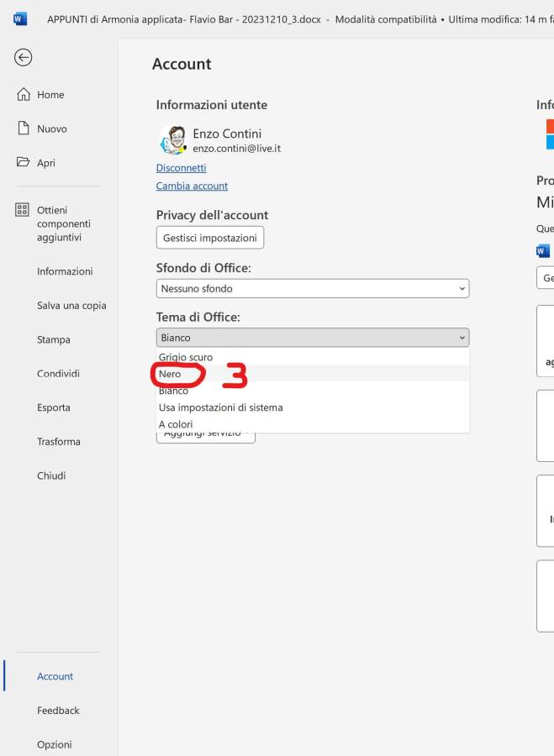554x756 pixels.
Task: Click the Disconnetti link
Action: (181, 168)
